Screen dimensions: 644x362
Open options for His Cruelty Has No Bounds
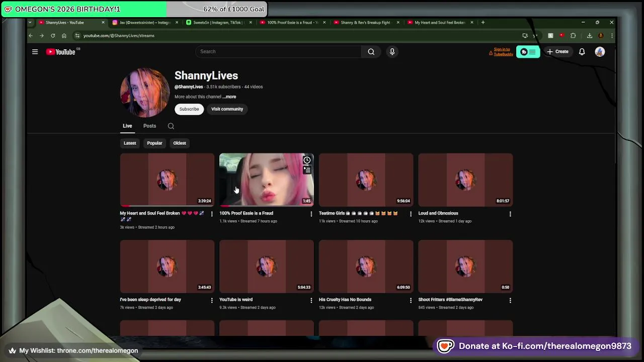(x=411, y=301)
